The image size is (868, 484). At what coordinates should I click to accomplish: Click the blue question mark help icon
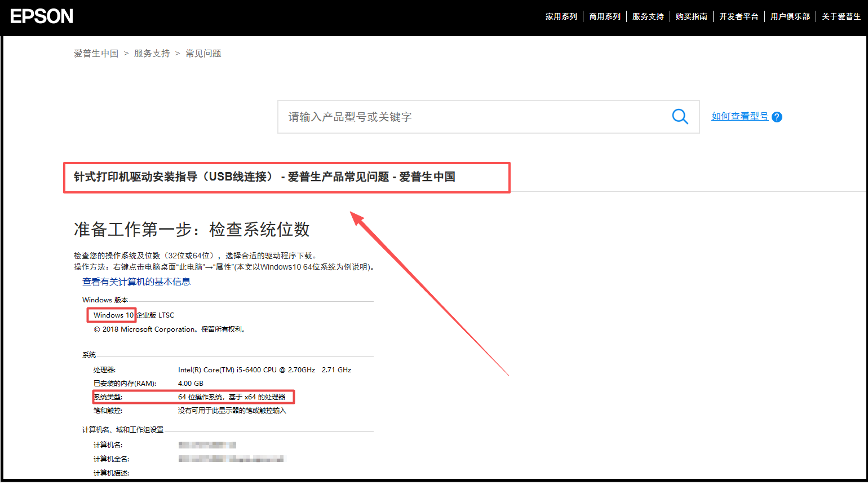click(777, 117)
